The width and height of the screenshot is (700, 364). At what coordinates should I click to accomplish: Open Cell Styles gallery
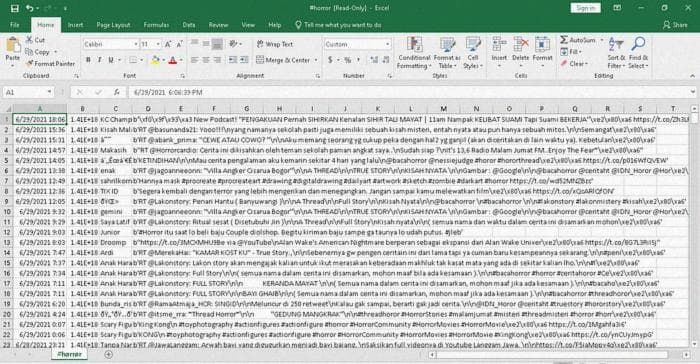coord(473,53)
